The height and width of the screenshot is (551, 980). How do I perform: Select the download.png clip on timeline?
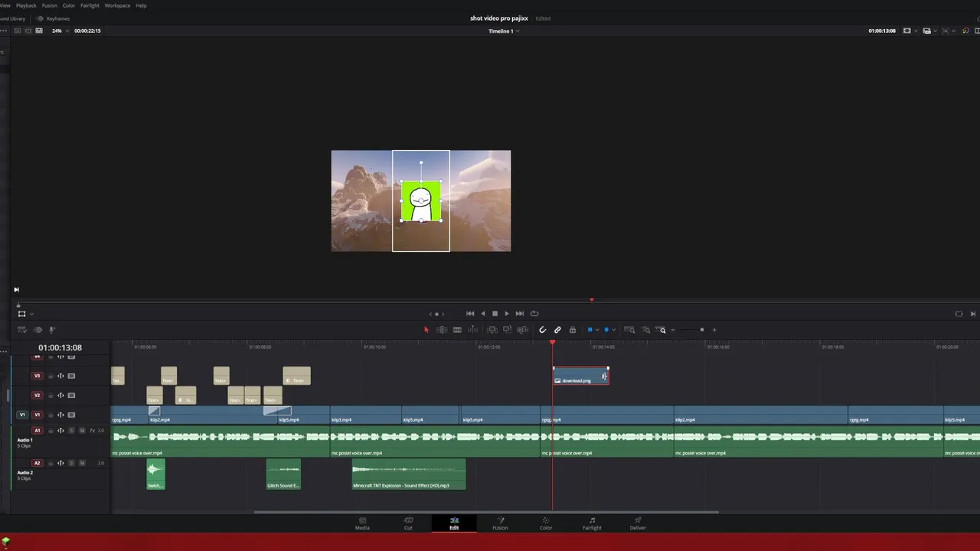point(580,376)
